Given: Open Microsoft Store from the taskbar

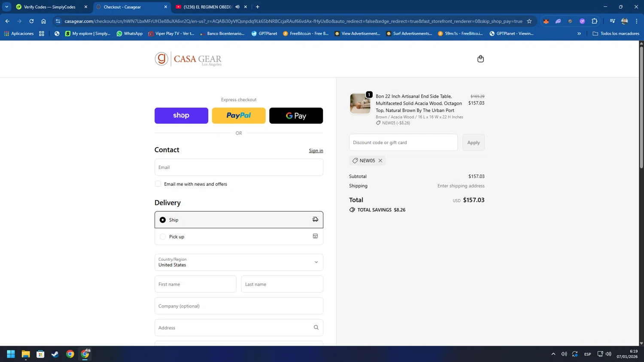Looking at the screenshot, I should (x=40, y=354).
